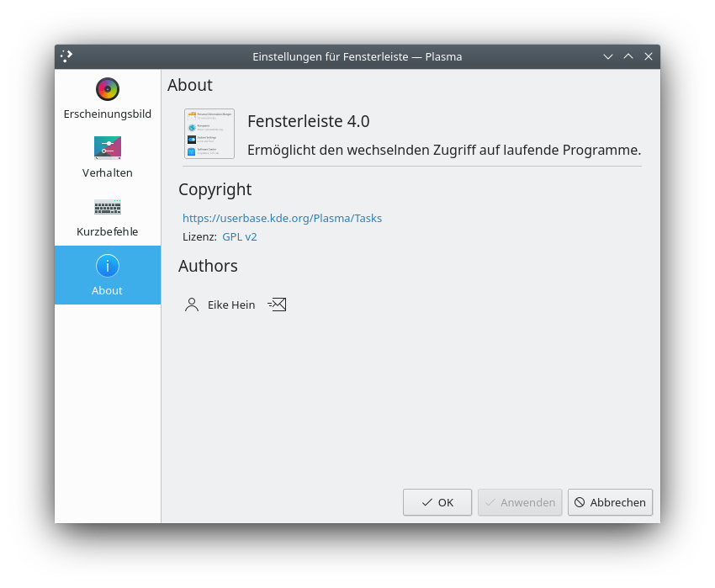Click the person icon next to Eike Hein
Screen dimensions: 715x588
192,305
